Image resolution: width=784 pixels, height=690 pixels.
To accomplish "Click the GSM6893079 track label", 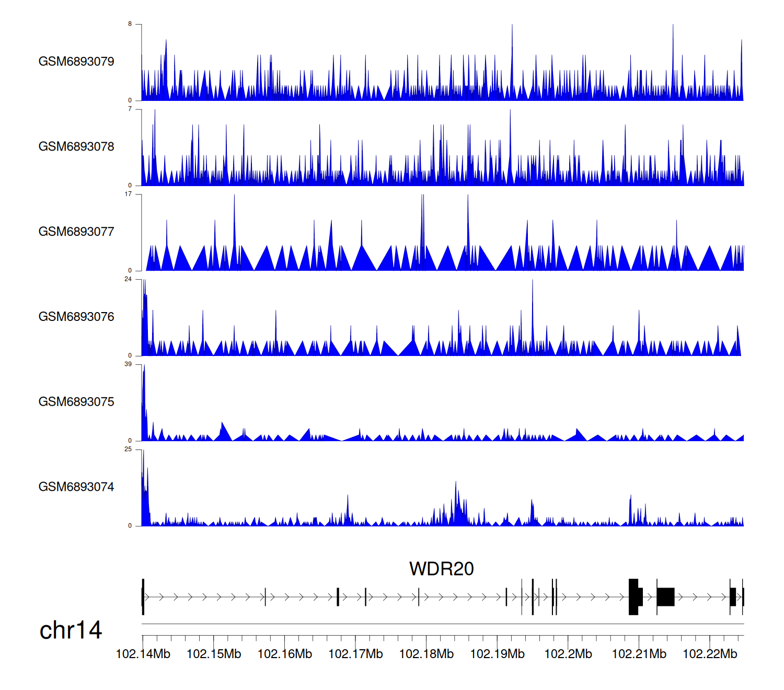I will click(x=76, y=62).
